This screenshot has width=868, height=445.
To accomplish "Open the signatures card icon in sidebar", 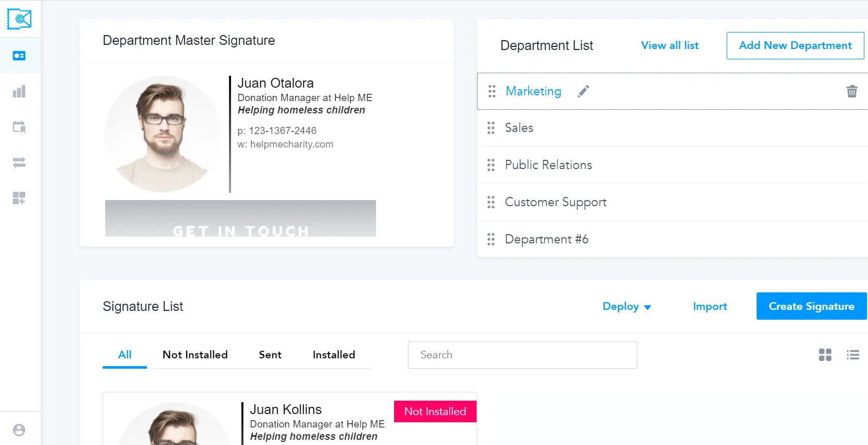I will pyautogui.click(x=19, y=56).
